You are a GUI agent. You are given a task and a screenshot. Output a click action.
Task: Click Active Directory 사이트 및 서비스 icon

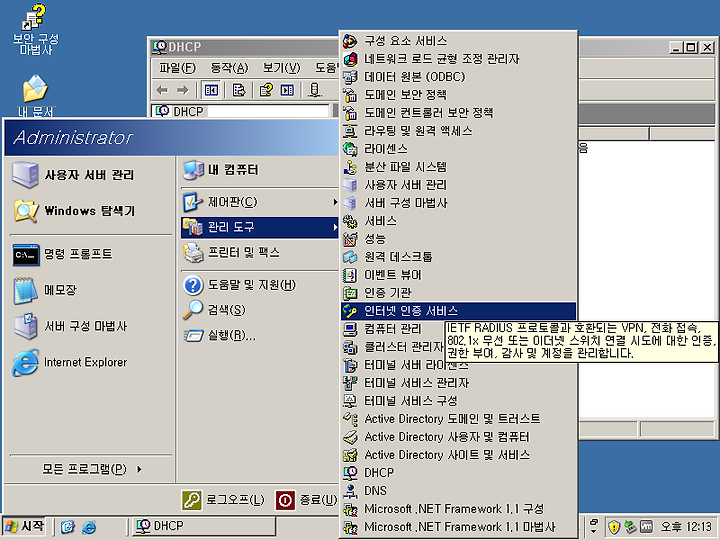click(350, 455)
